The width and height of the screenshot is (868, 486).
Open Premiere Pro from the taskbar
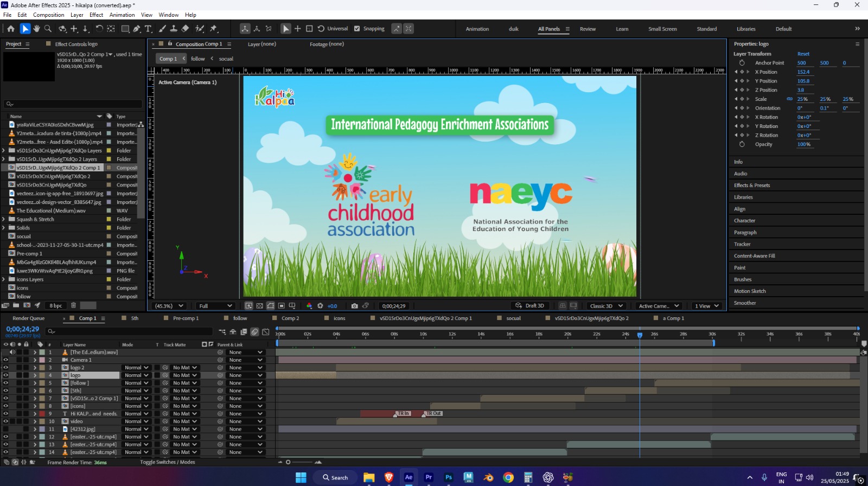click(x=429, y=477)
